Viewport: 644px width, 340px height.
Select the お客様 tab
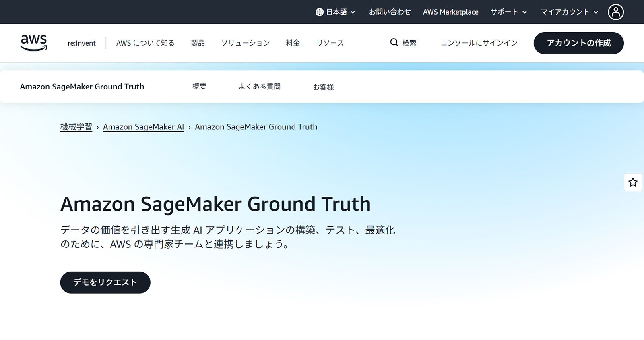click(324, 87)
